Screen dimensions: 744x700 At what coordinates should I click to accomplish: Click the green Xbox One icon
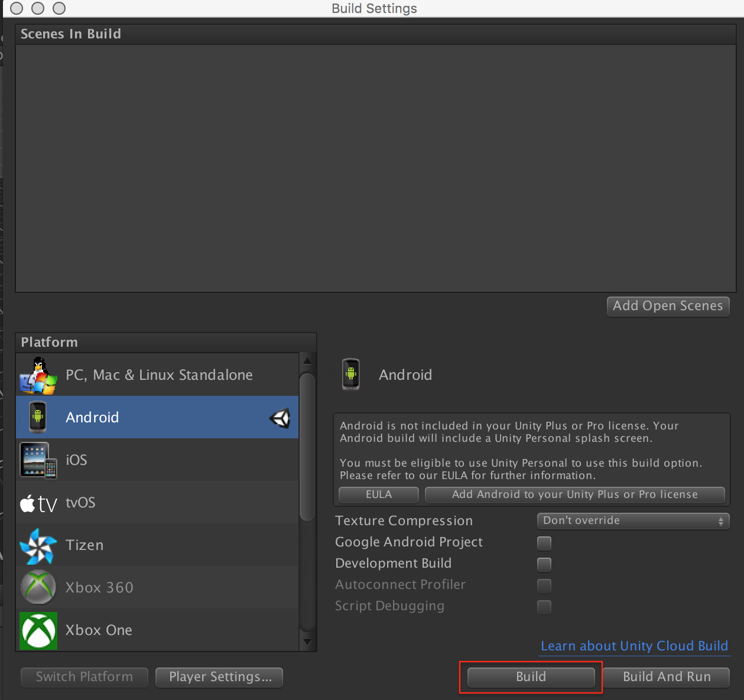(x=38, y=630)
